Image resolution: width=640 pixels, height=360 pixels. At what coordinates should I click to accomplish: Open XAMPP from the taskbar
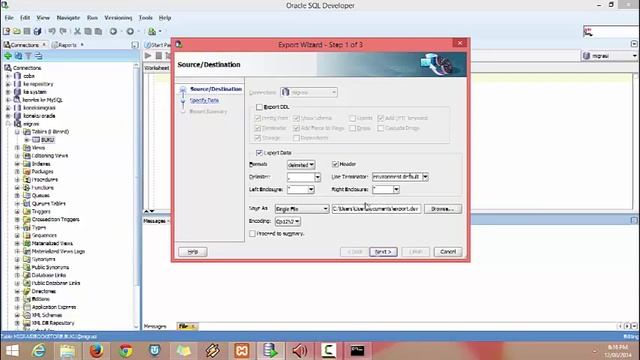tap(242, 351)
